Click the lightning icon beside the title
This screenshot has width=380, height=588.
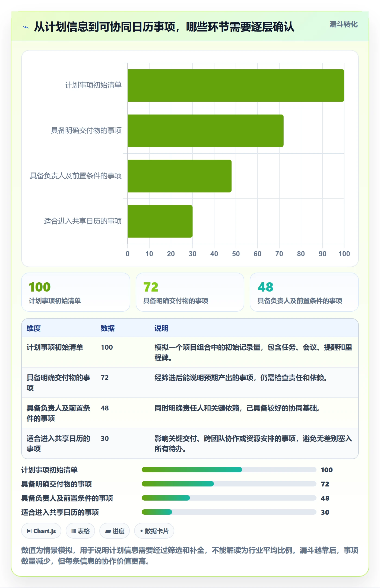26,27
